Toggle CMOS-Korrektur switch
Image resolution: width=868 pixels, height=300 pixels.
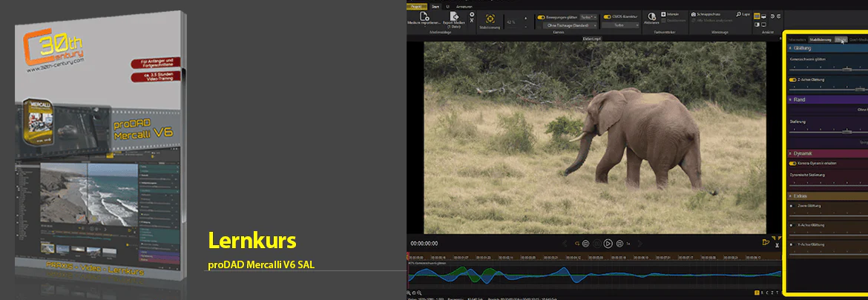pyautogui.click(x=608, y=17)
